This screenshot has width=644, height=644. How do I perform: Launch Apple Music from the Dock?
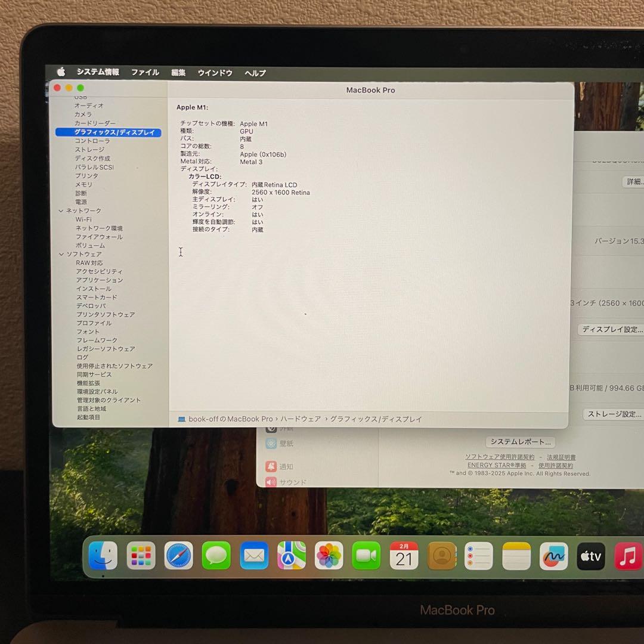pos(628,556)
